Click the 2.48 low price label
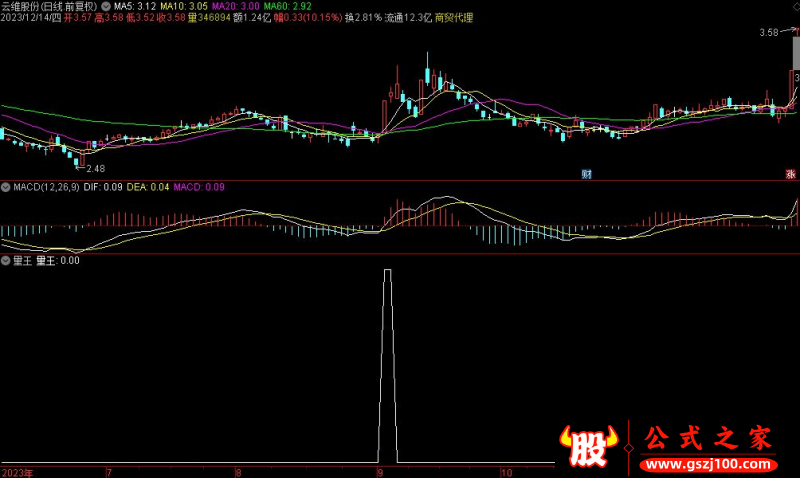This screenshot has width=800, height=478. 96,168
